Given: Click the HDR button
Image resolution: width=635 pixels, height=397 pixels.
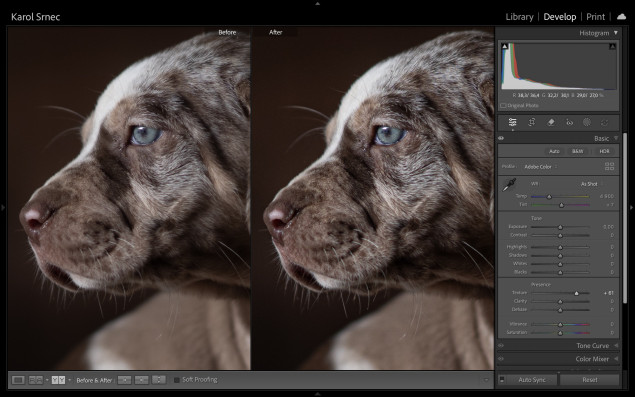Looking at the screenshot, I should tap(604, 151).
